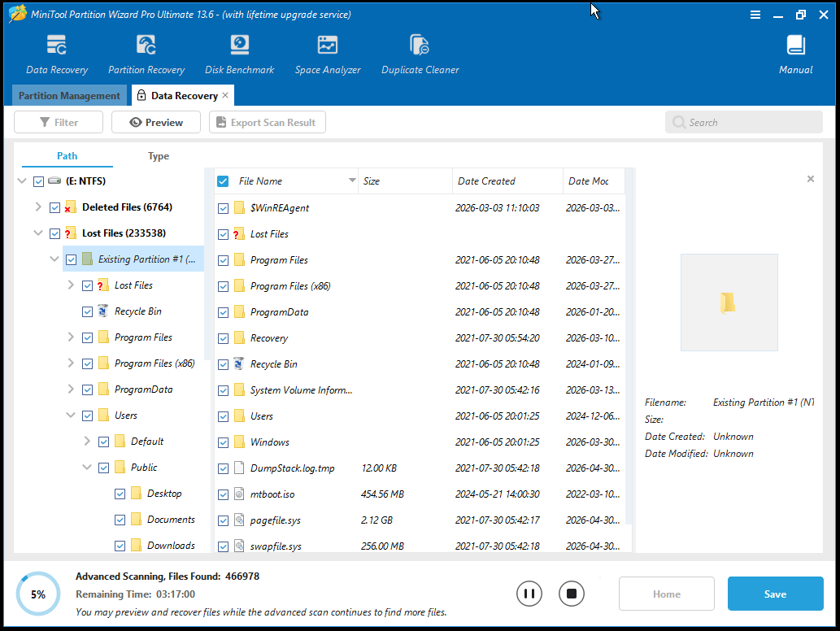Click the Lost Files icon in file list
The width and height of the screenshot is (840, 631).
[239, 234]
